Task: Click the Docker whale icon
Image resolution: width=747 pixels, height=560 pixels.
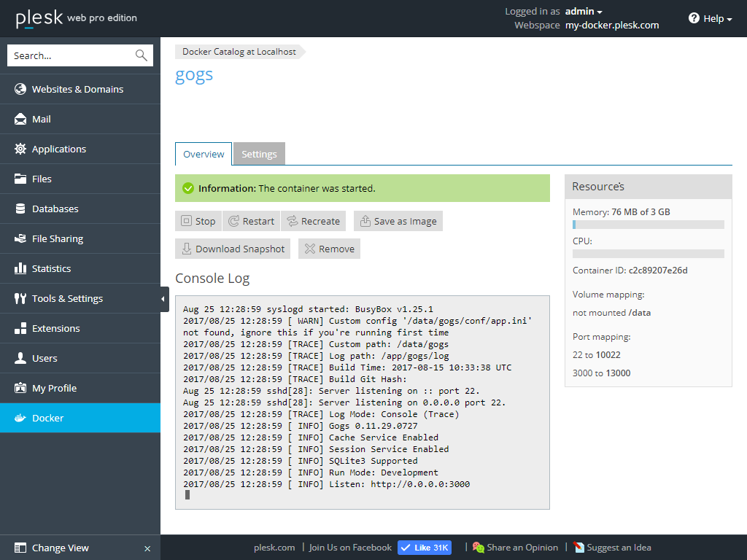Action: pos(20,418)
